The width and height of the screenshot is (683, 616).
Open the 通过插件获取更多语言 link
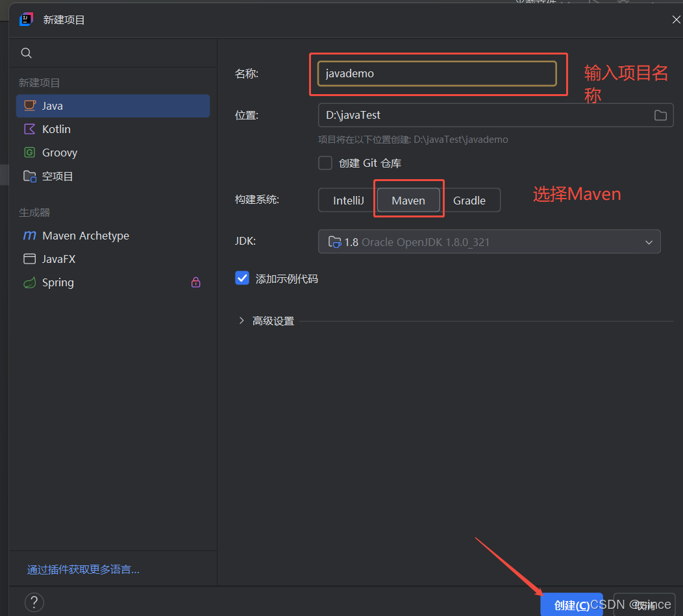pos(83,569)
